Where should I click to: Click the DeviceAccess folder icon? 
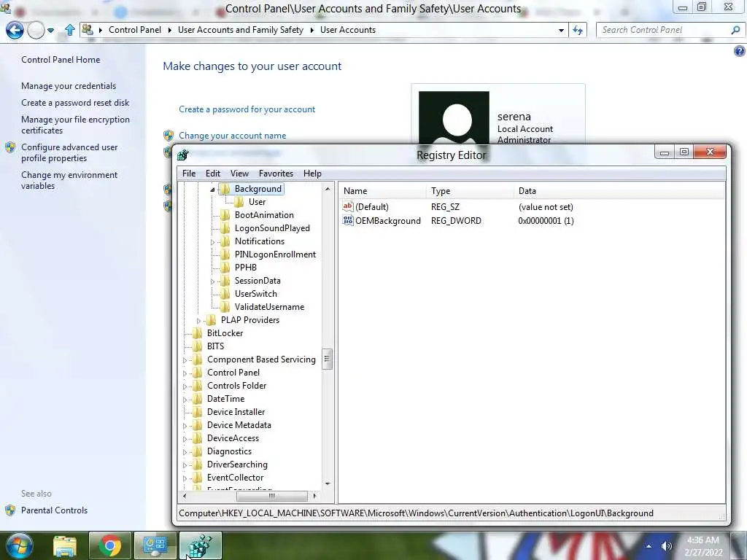197,438
